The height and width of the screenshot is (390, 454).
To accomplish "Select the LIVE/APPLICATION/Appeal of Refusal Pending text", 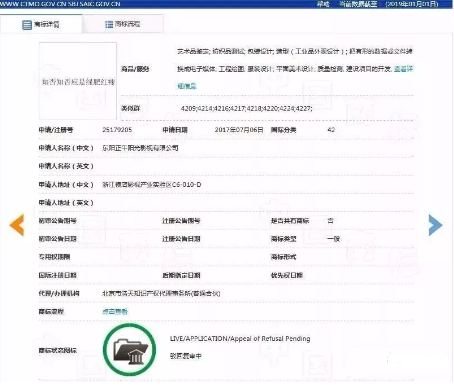I will pos(240,339).
